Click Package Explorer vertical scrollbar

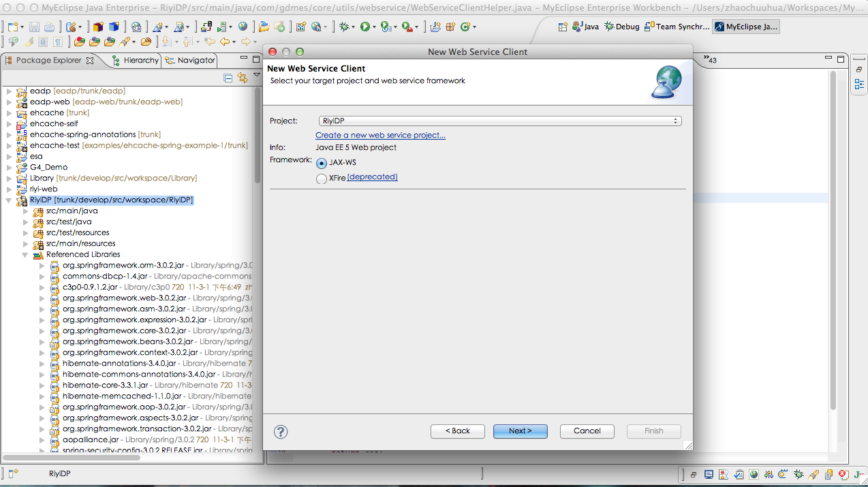click(x=258, y=136)
